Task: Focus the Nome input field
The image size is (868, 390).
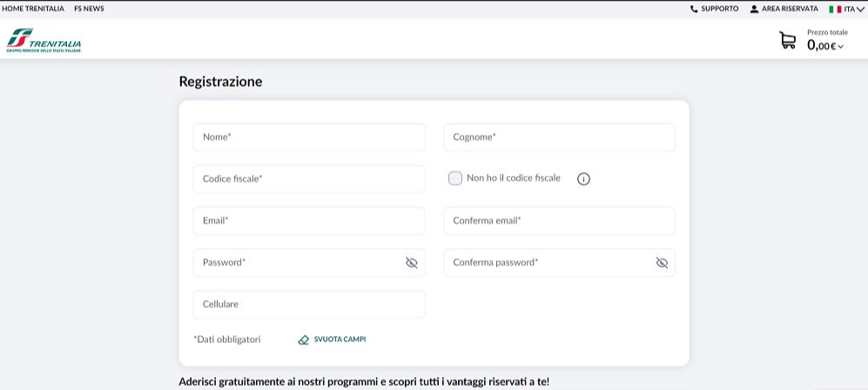Action: coord(309,138)
